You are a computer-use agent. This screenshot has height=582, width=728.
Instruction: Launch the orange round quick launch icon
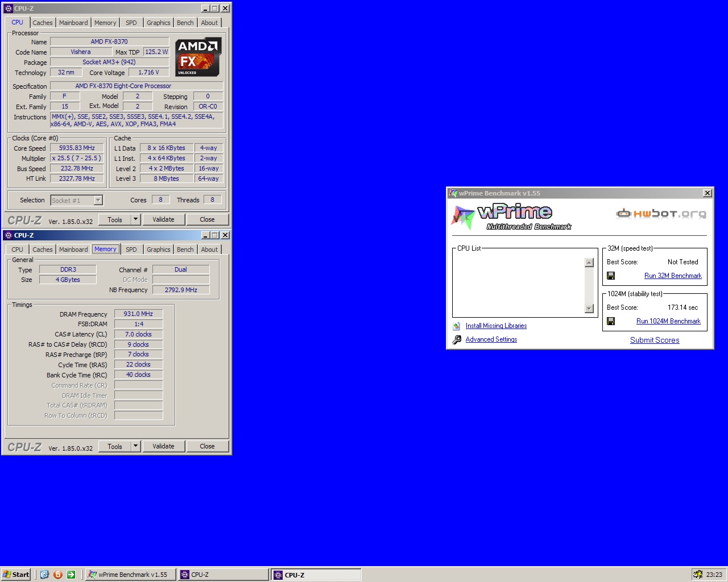tap(57, 575)
